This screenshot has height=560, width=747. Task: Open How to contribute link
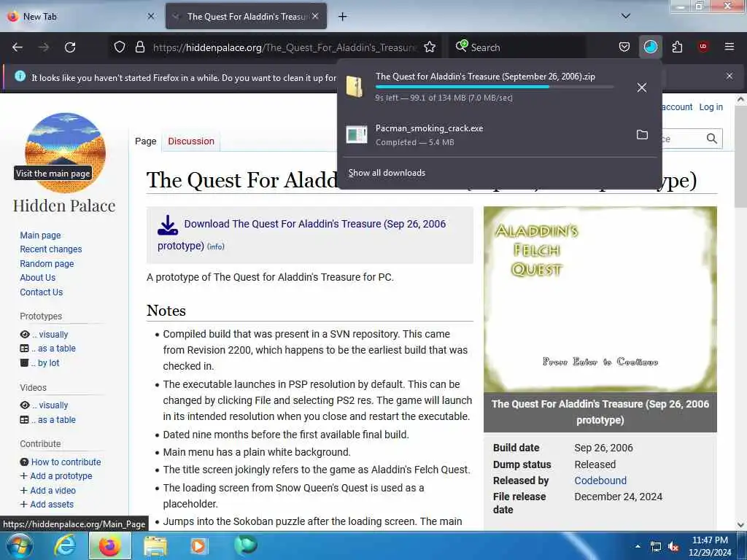pyautogui.click(x=66, y=462)
